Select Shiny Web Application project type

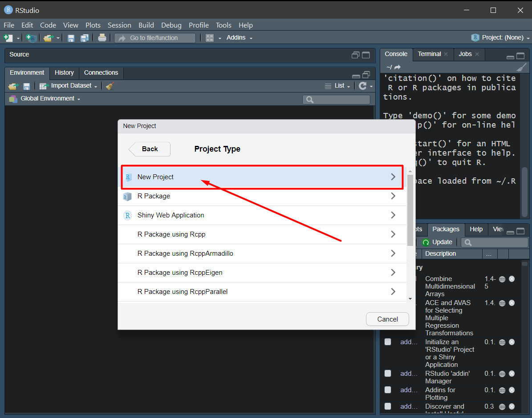coord(262,215)
